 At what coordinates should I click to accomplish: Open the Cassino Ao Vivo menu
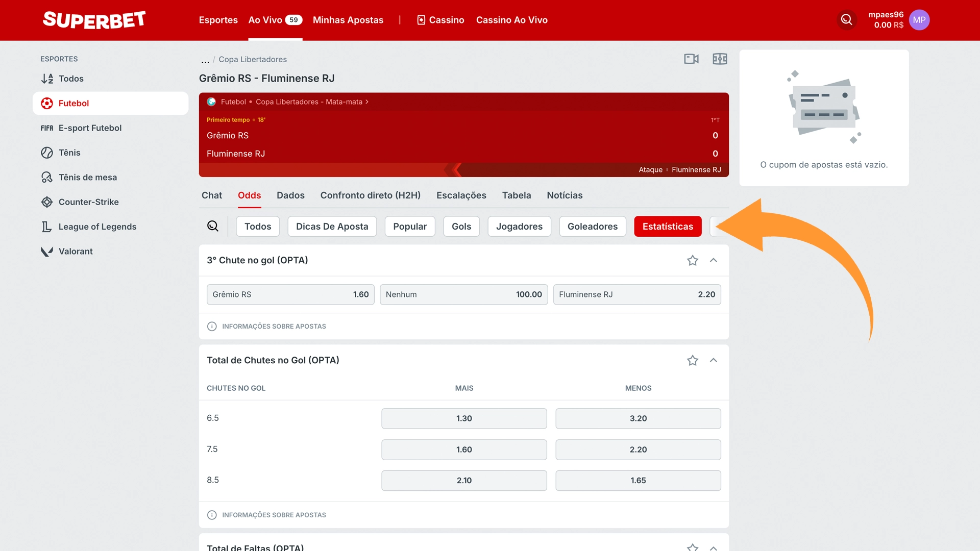coord(511,20)
